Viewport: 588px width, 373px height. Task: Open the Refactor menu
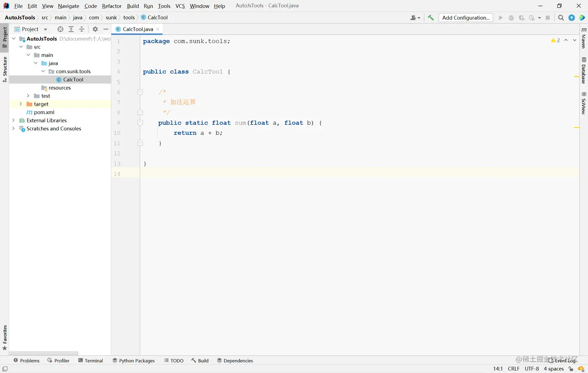click(x=112, y=6)
